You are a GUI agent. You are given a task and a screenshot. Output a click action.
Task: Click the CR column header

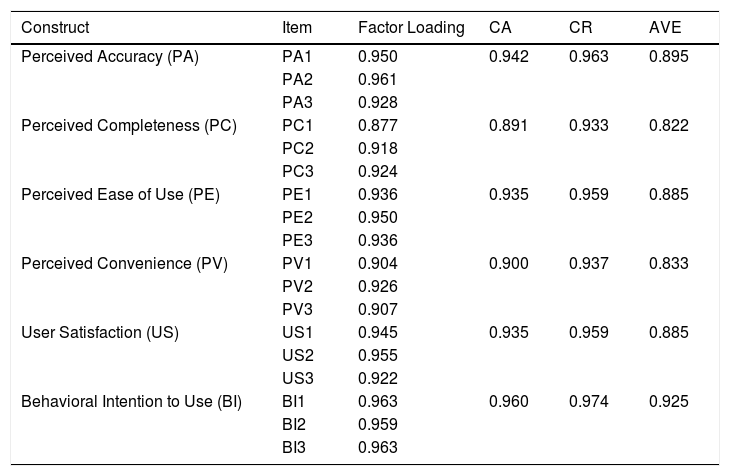580,28
